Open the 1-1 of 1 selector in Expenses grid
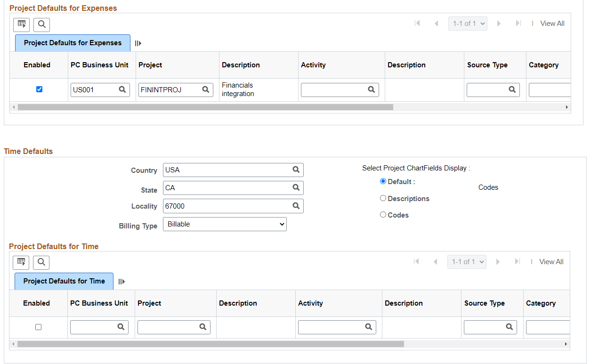Image resolution: width=591 pixels, height=364 pixels. 468,23
